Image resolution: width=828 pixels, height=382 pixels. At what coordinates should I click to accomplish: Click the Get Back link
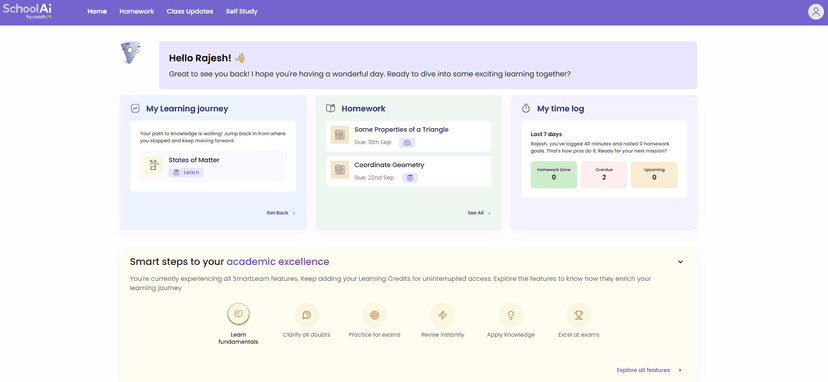click(x=281, y=213)
